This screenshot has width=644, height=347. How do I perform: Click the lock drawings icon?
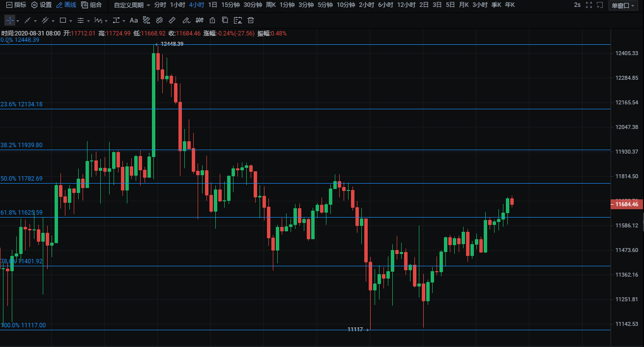[x=212, y=21]
